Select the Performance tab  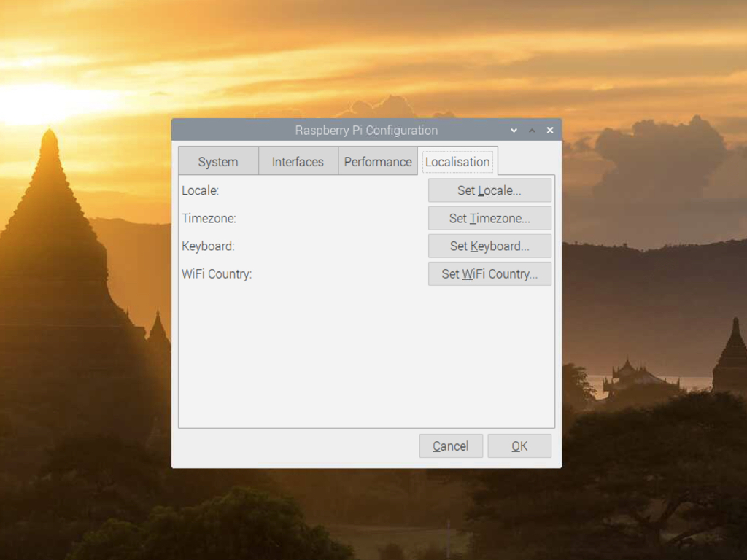(378, 160)
